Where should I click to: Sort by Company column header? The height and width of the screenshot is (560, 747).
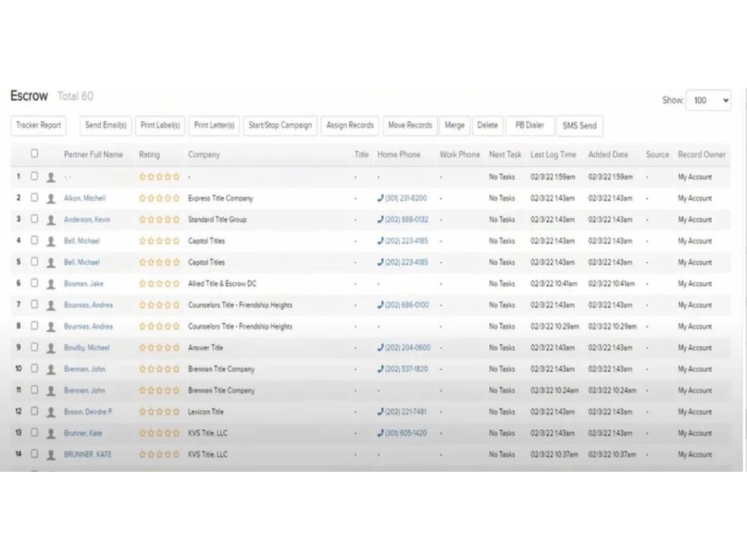[204, 155]
